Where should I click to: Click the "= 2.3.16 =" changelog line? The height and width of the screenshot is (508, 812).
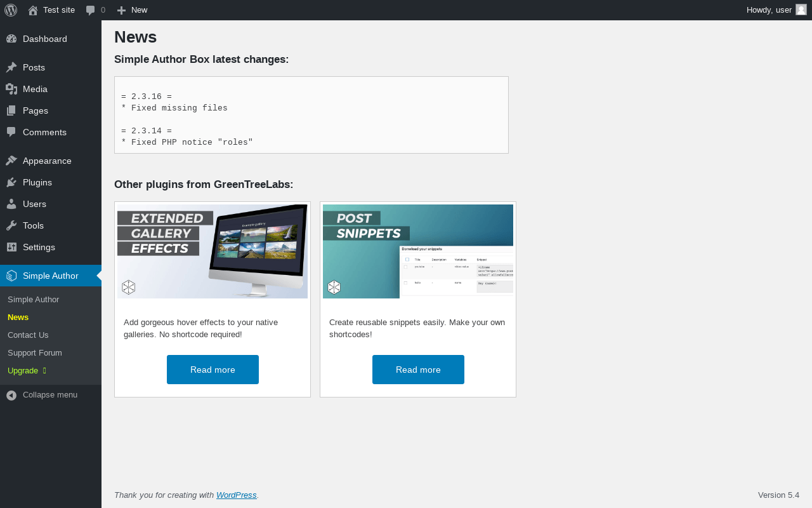pyautogui.click(x=147, y=97)
